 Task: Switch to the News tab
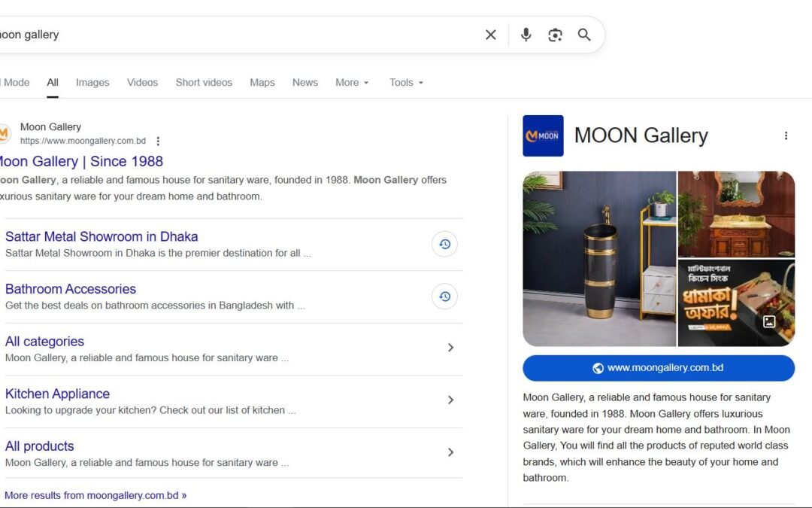point(304,82)
